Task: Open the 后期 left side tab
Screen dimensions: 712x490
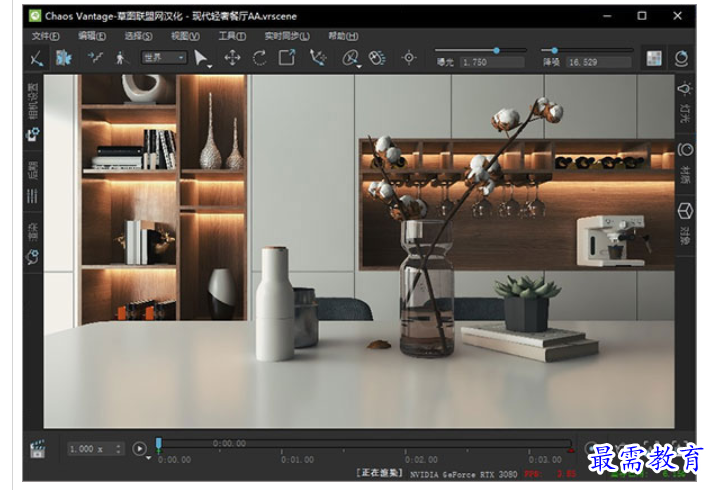Action: 33,182
